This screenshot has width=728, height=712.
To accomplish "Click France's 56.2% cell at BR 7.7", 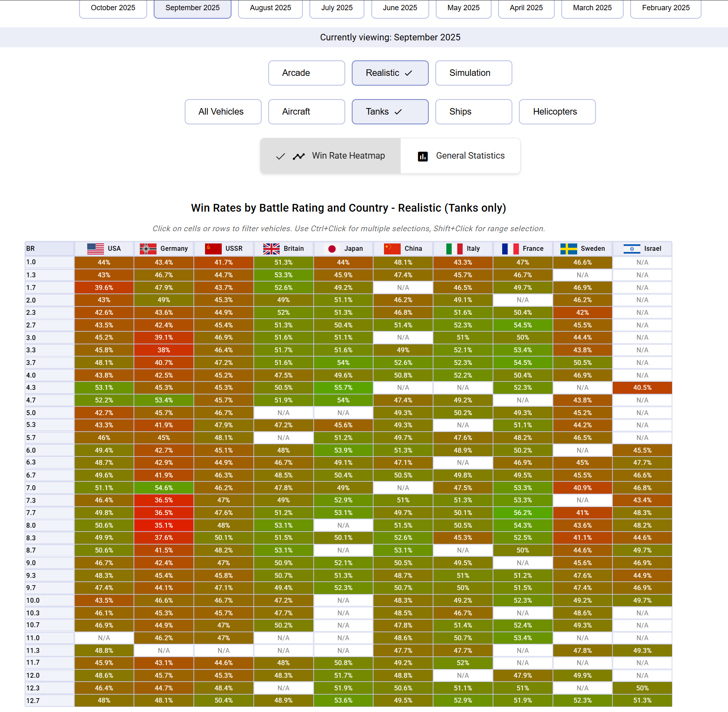I will (x=523, y=513).
